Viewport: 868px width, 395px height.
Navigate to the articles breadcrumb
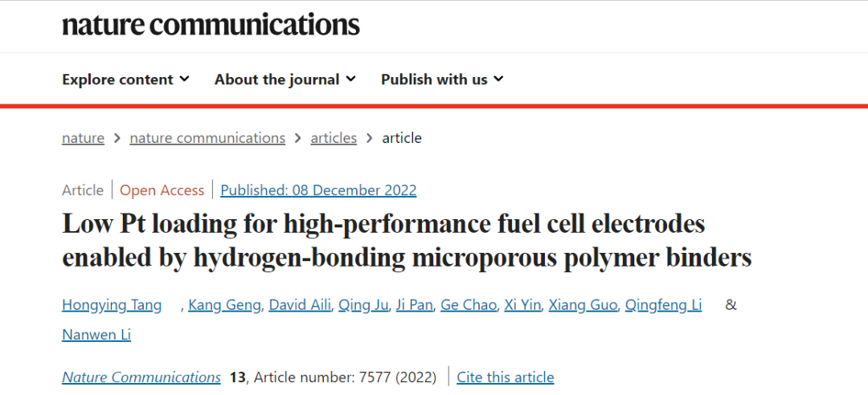(x=334, y=138)
